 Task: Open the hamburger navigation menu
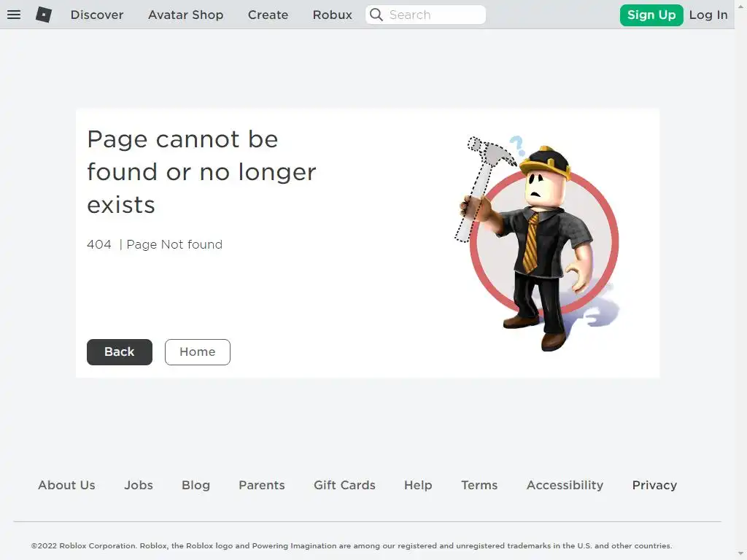(14, 15)
